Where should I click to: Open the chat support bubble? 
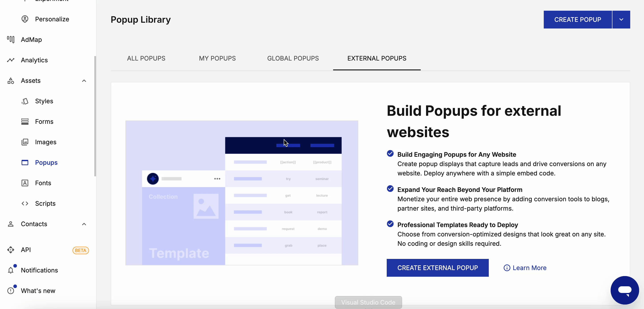point(624,290)
